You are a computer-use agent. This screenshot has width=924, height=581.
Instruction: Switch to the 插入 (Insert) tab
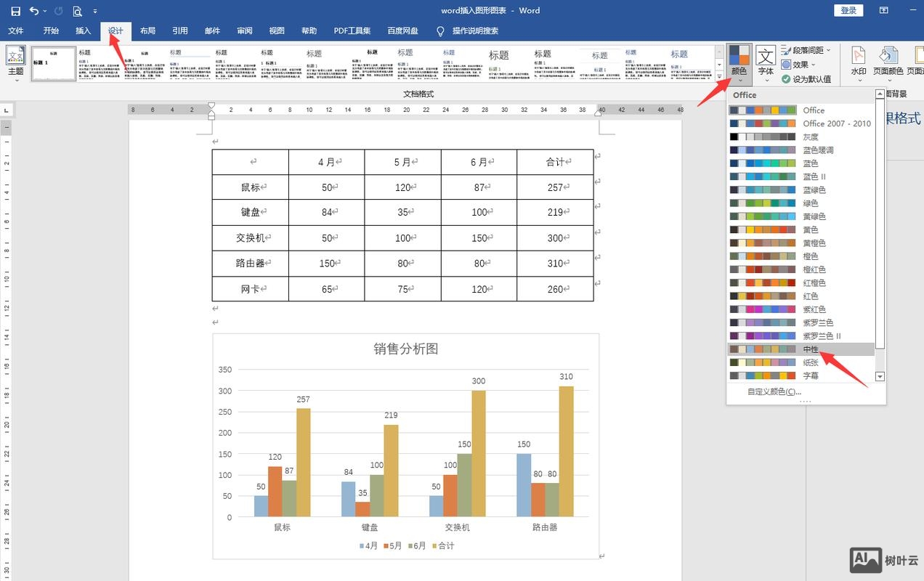pyautogui.click(x=84, y=31)
